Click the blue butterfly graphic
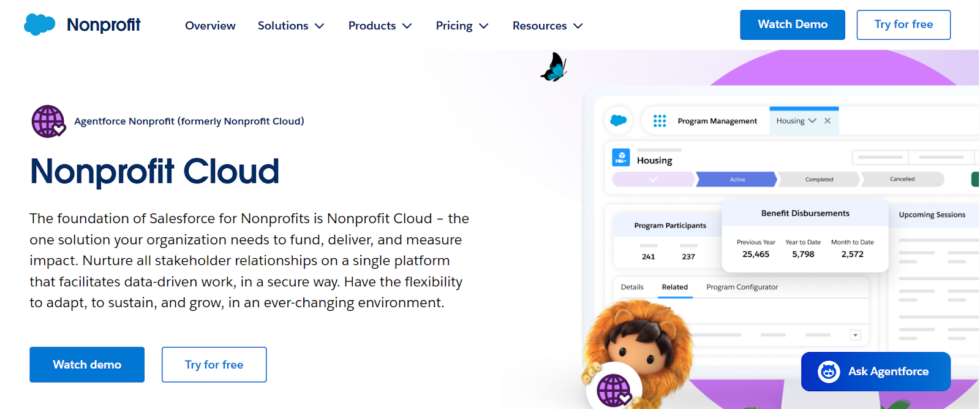The image size is (980, 409). coord(554,67)
